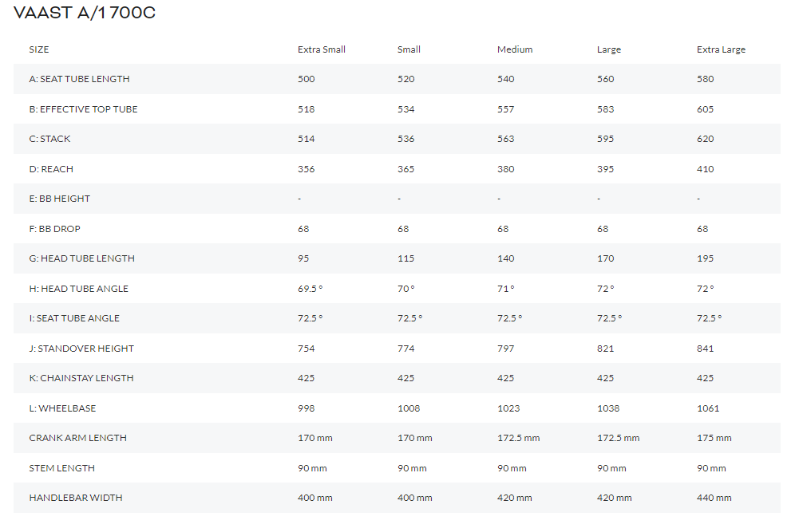Viewport: 799px width, 532px height.
Task: Click the BB Height row label
Action: tap(60, 199)
